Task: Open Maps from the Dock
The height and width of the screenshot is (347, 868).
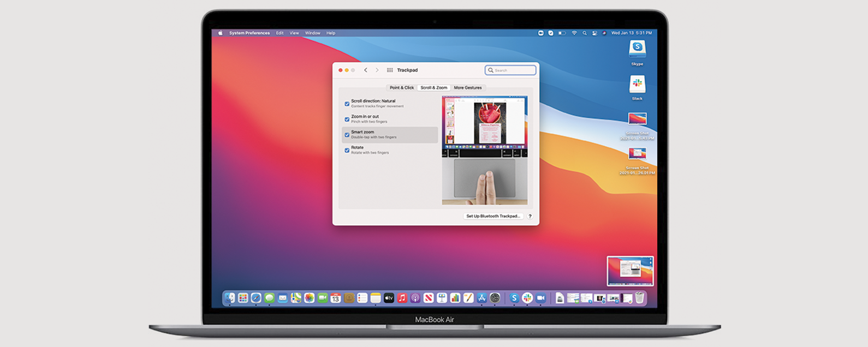Action: [296, 298]
